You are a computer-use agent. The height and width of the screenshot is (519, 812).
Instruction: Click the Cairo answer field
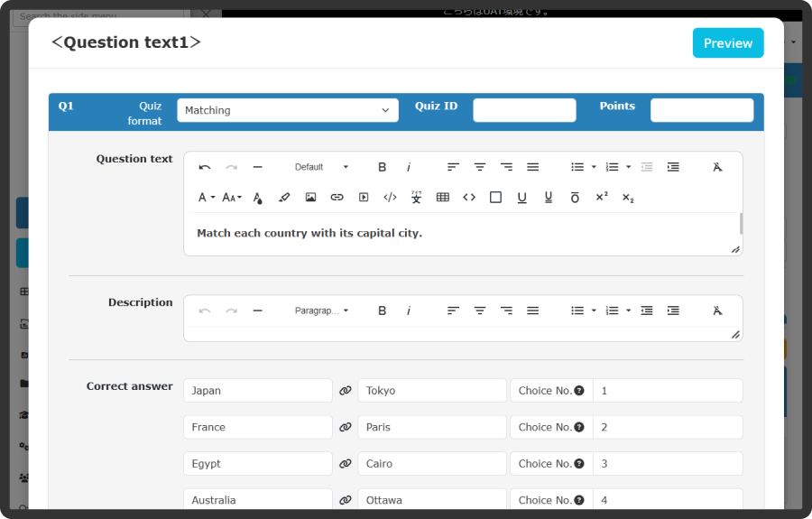(x=432, y=464)
